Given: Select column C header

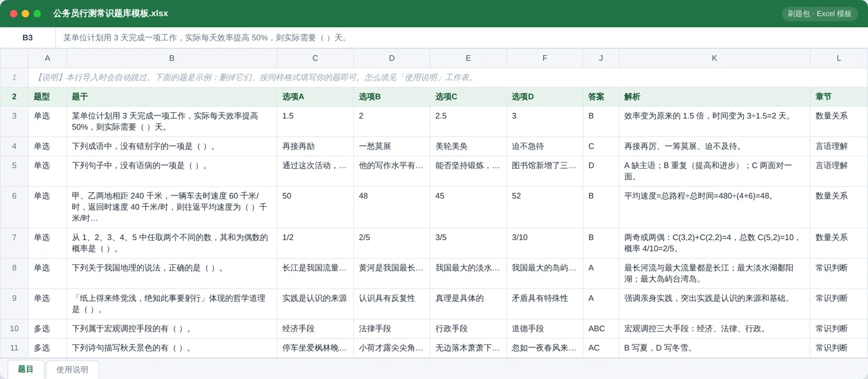Looking at the screenshot, I should [315, 58].
